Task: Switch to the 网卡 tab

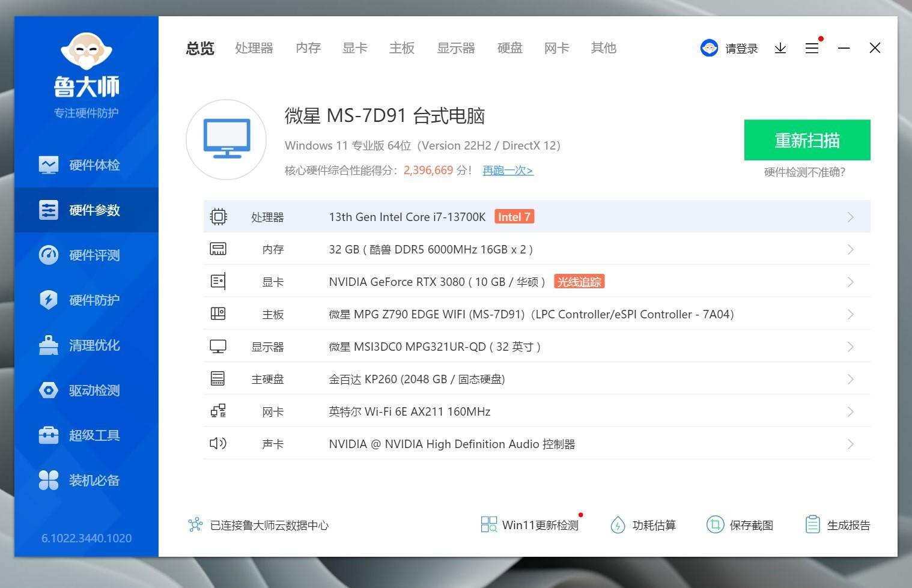Action: 557,48
